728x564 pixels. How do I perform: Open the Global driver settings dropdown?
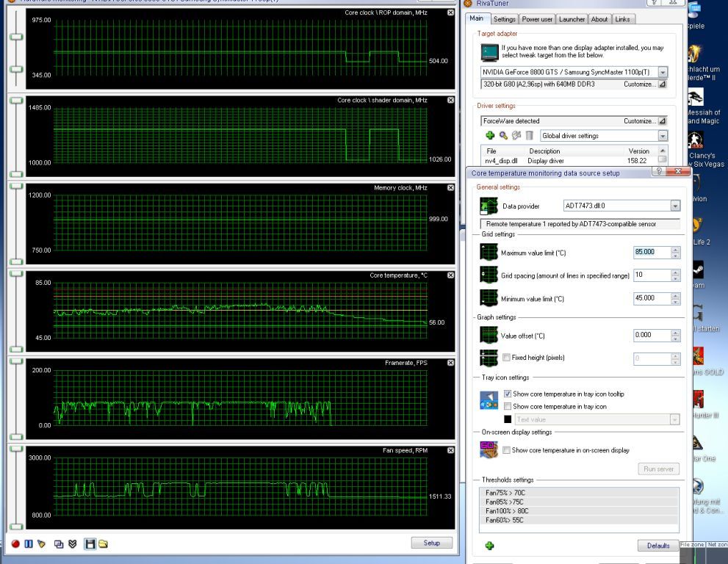(663, 136)
